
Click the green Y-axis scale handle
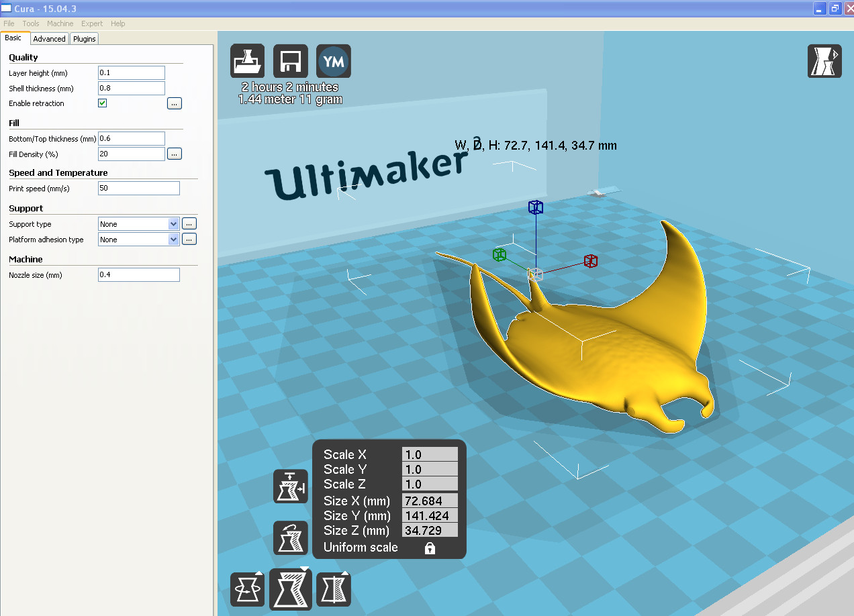[x=499, y=254]
